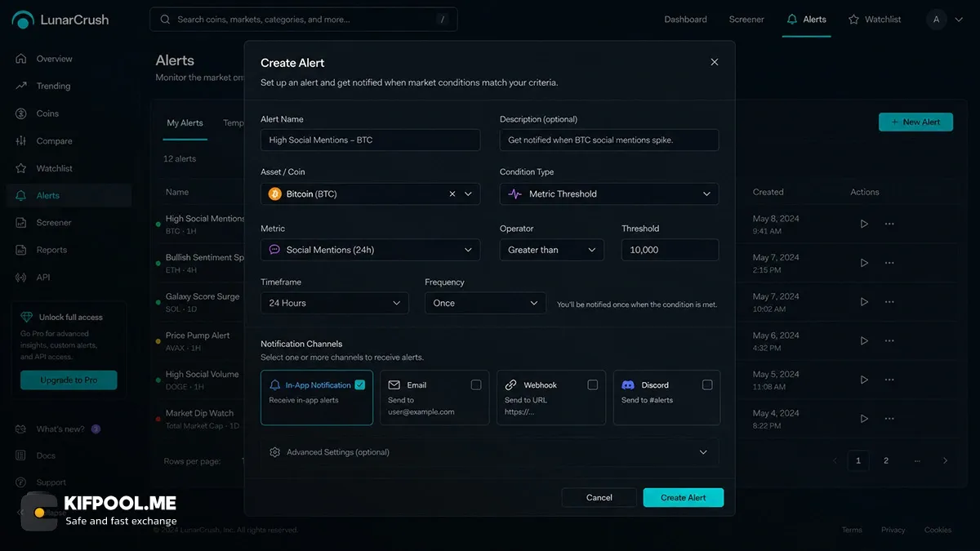Screen dimensions: 980x551
Task: Close the Create Alert dialog
Action: (x=715, y=62)
